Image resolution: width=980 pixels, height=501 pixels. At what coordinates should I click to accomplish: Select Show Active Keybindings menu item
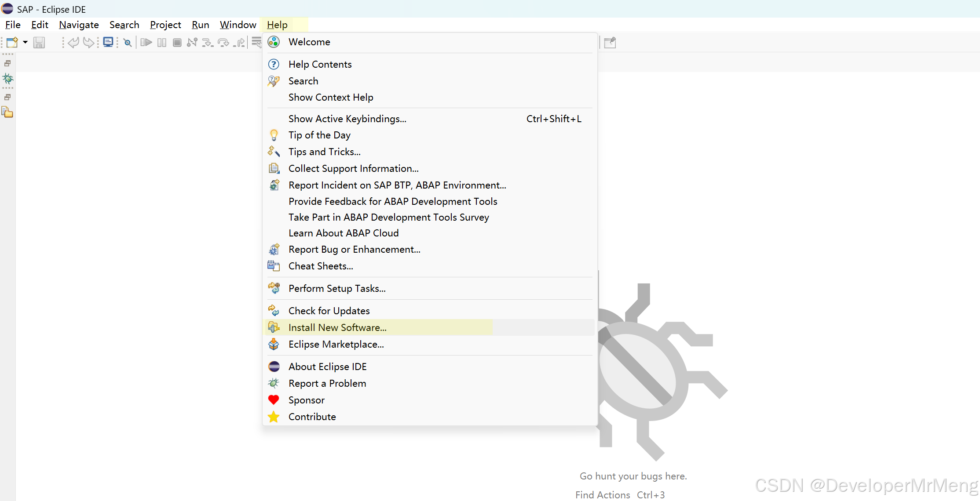point(347,119)
